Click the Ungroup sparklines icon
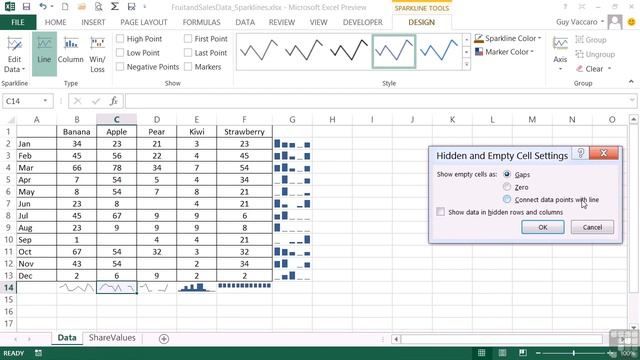 pyautogui.click(x=580, y=54)
